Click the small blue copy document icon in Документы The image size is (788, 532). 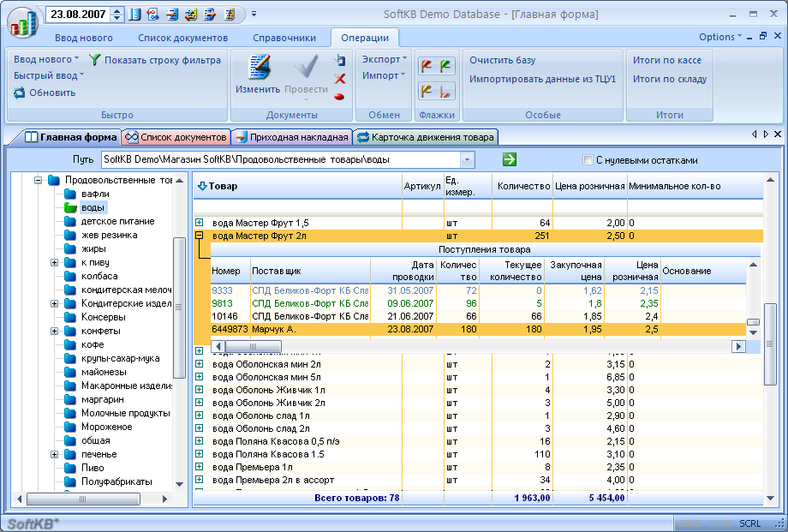click(x=340, y=60)
